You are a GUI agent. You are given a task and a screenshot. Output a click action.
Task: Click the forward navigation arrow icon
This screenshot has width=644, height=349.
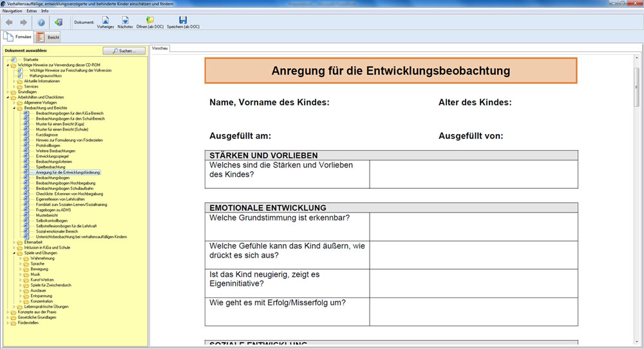coord(23,23)
